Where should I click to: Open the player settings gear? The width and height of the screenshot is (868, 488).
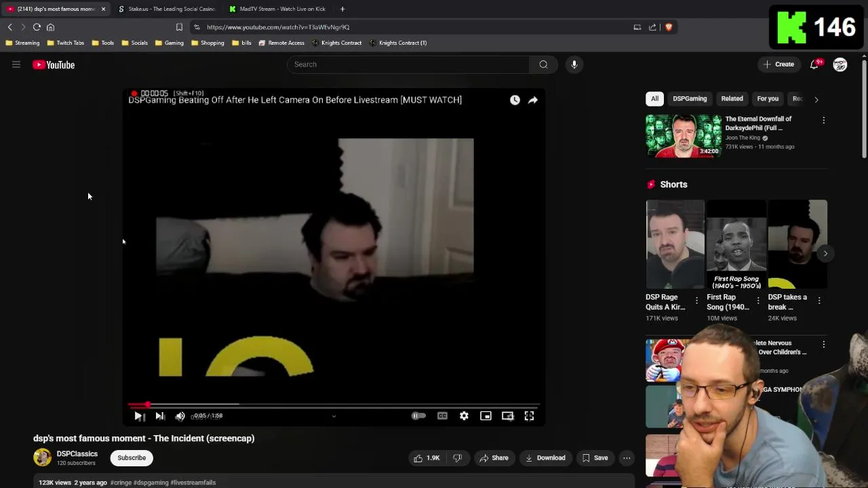(464, 416)
